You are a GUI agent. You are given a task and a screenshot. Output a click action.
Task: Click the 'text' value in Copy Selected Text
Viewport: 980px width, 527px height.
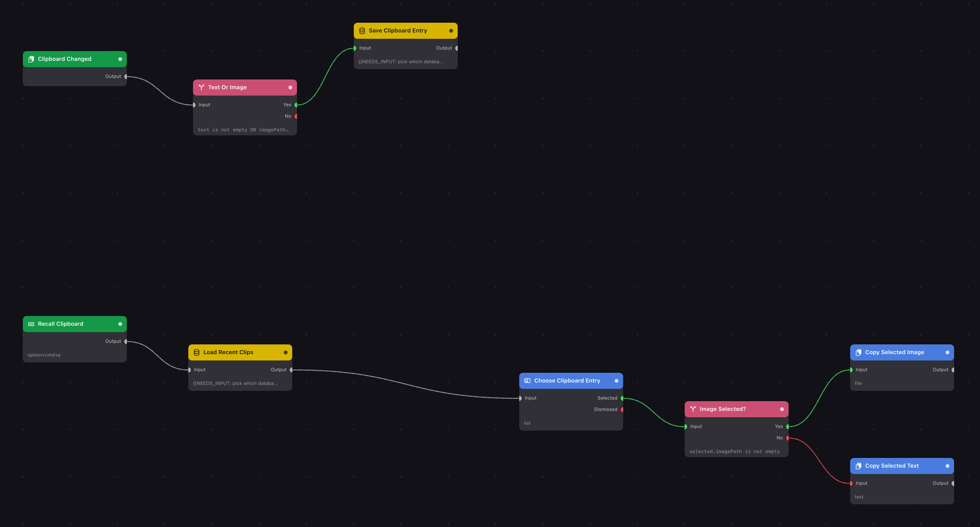[859, 497]
